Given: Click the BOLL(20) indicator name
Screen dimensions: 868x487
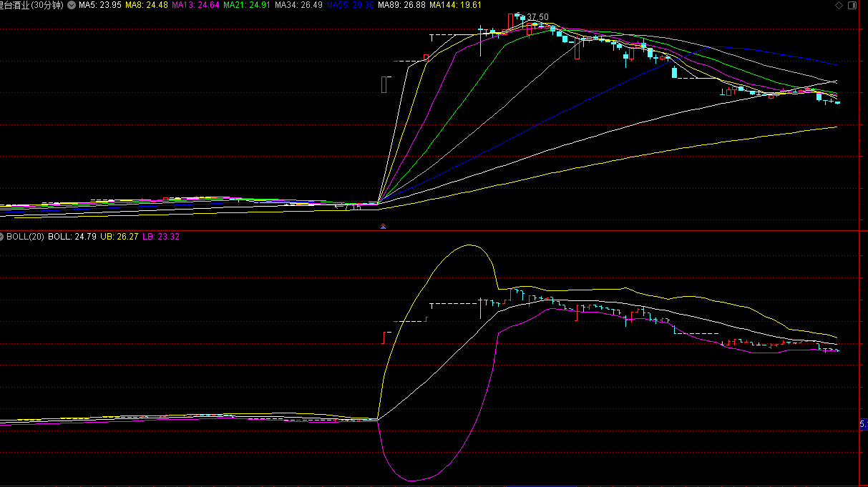Looking at the screenshot, I should pos(26,236).
